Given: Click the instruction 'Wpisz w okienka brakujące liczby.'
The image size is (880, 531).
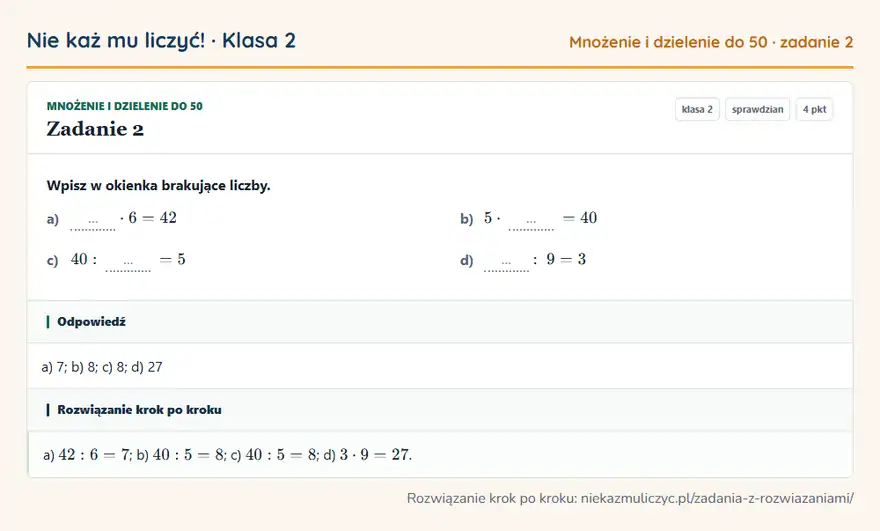Looking at the screenshot, I should (158, 185).
